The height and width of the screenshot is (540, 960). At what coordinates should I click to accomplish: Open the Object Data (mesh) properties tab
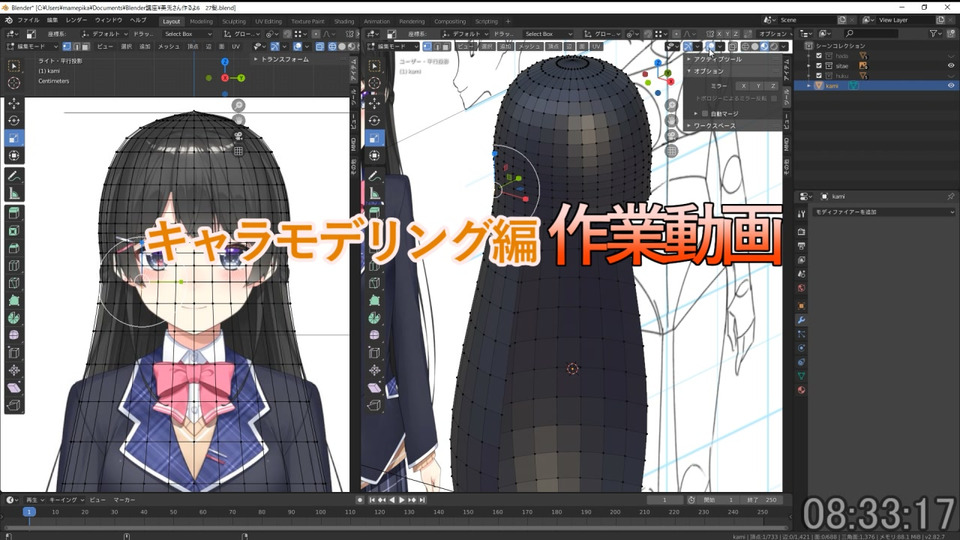801,376
